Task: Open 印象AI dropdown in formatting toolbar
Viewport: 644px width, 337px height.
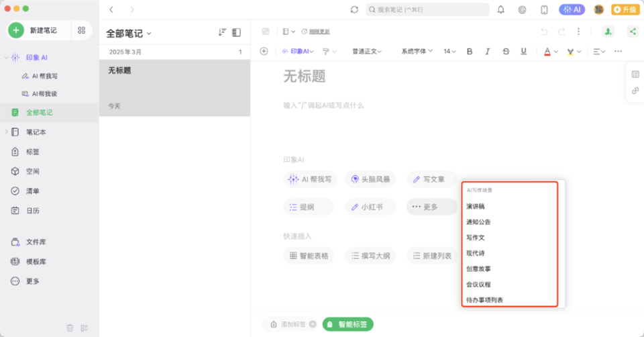Action: click(x=298, y=52)
